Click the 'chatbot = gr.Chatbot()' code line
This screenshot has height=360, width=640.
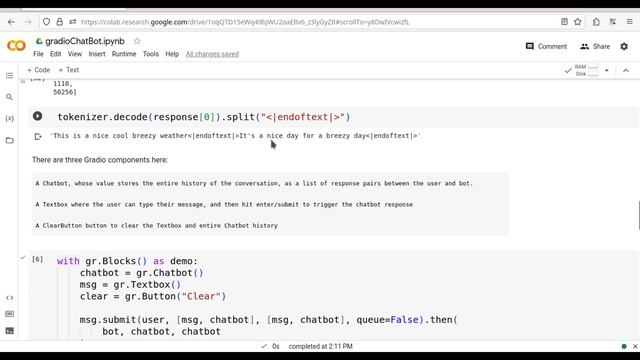pos(141,273)
